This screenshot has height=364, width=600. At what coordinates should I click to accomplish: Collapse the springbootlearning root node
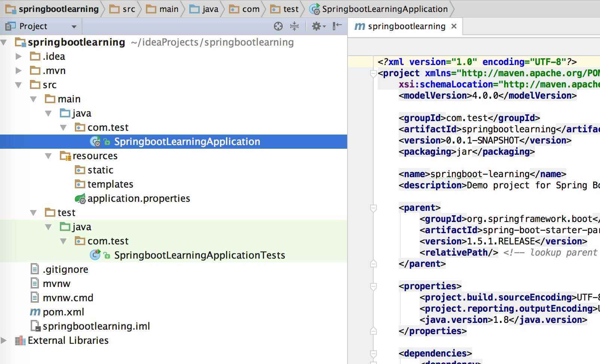pyautogui.click(x=4, y=42)
